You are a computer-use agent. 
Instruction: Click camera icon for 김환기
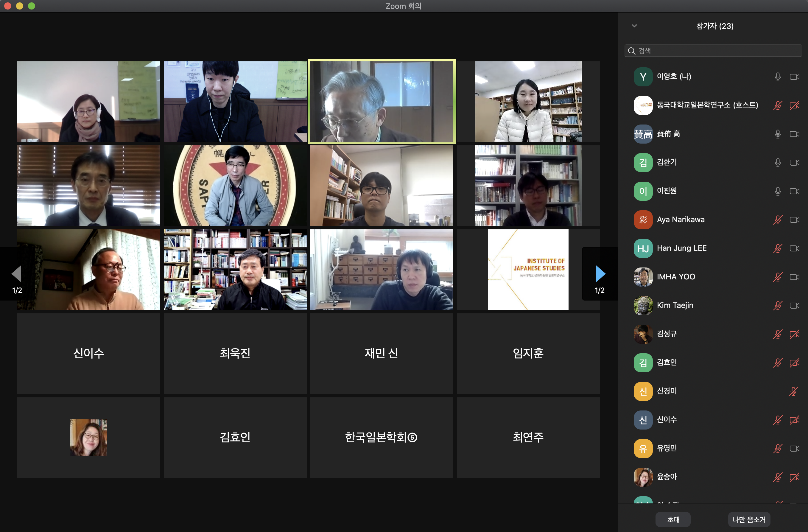(x=794, y=163)
